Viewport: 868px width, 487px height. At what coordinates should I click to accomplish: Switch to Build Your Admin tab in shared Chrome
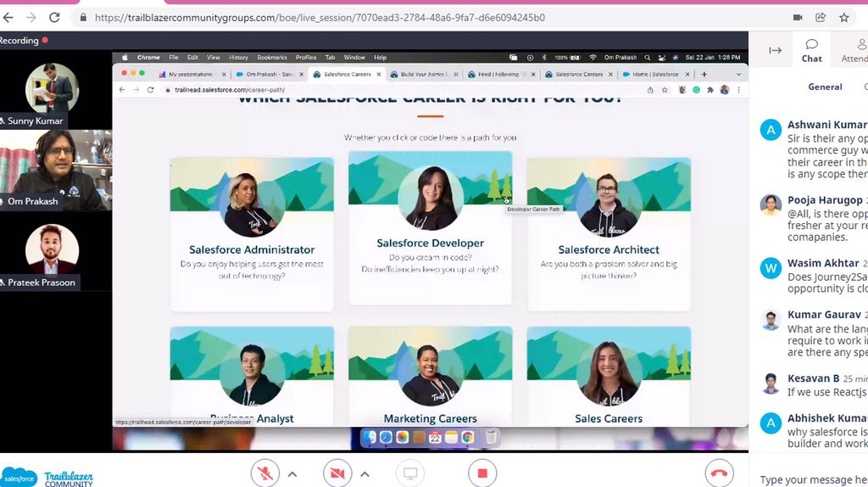click(x=424, y=75)
